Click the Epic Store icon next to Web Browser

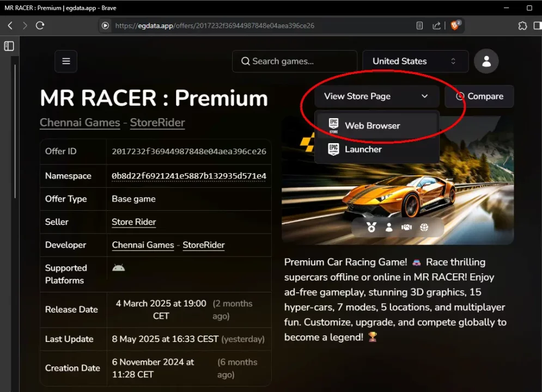pyautogui.click(x=333, y=125)
